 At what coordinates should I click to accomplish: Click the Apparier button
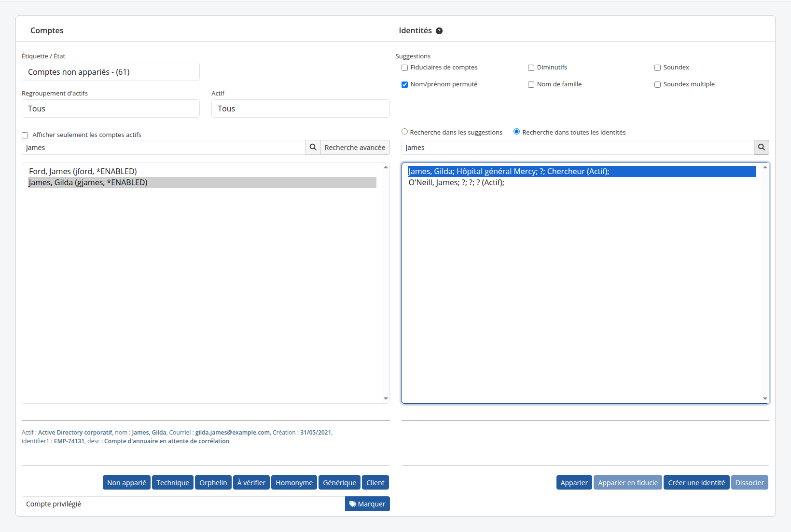pyautogui.click(x=574, y=483)
